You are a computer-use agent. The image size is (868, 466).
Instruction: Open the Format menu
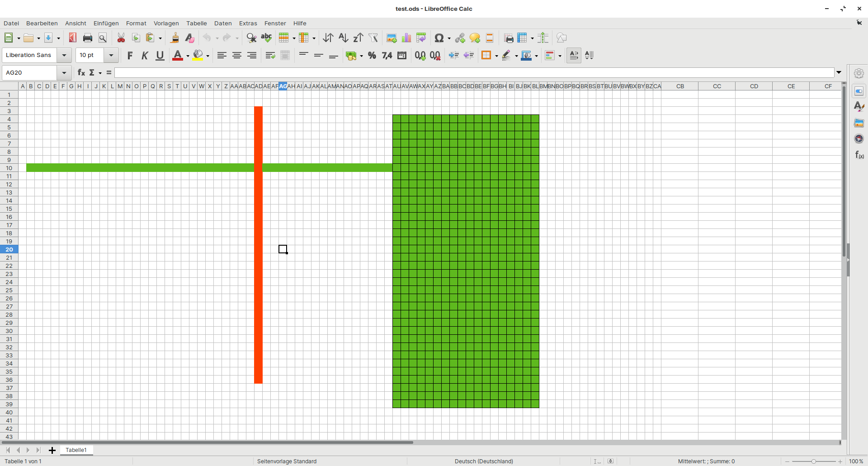point(136,23)
